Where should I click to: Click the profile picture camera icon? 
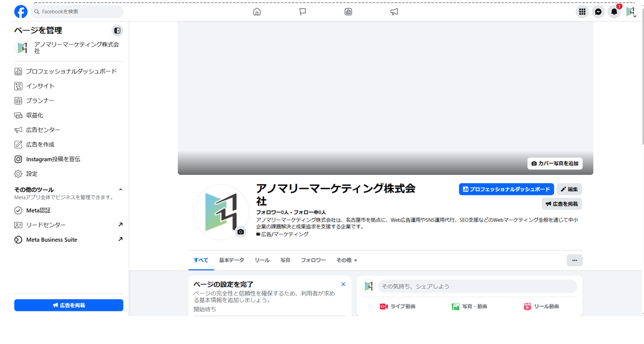coord(240,232)
